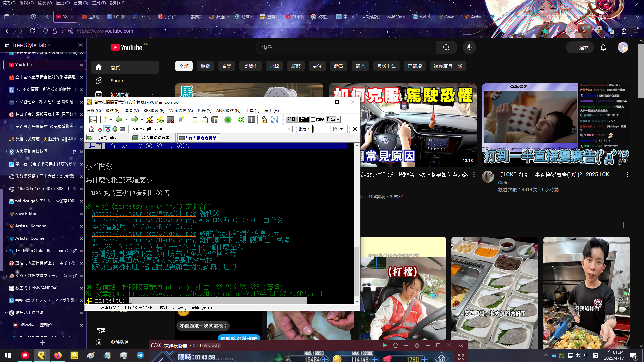Click the green forward arrow in PCMan toolbar
Screen dimensions: 644x362
click(x=135, y=120)
